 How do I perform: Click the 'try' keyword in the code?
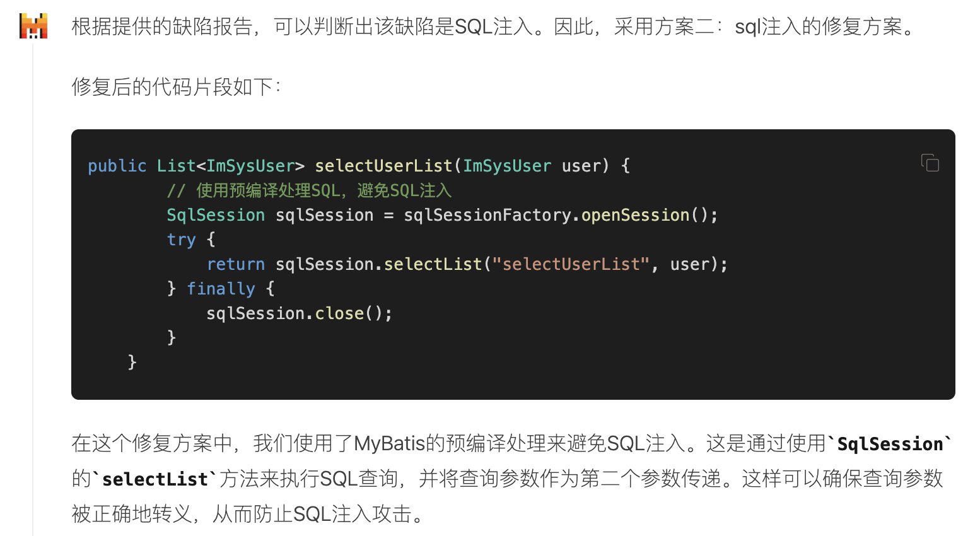coord(181,240)
